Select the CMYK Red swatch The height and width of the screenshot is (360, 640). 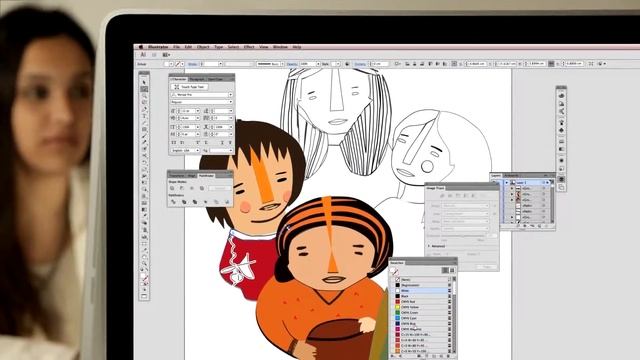coord(422,302)
